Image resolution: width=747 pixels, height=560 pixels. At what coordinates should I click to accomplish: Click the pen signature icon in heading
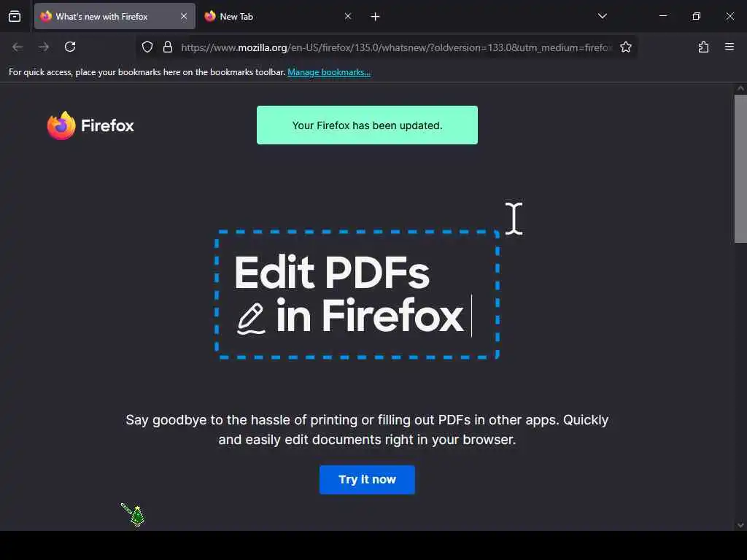[x=251, y=319]
